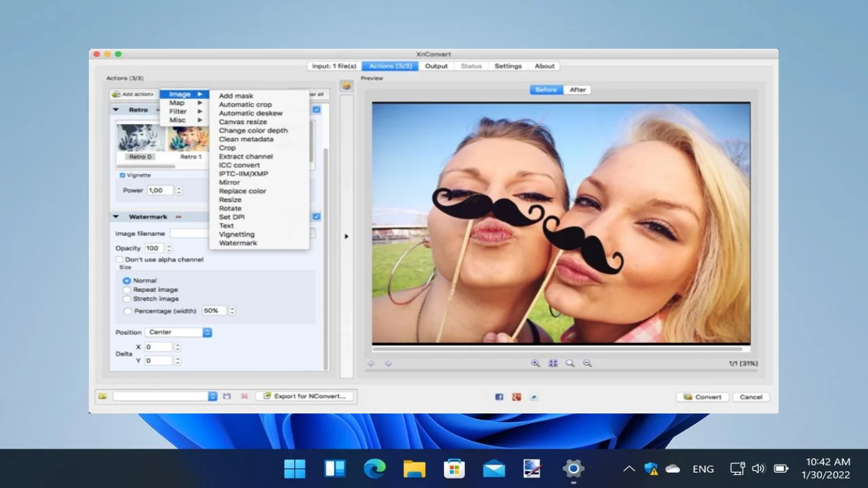This screenshot has height=488, width=868.
Task: Click the Delta X stepper
Action: (x=178, y=347)
